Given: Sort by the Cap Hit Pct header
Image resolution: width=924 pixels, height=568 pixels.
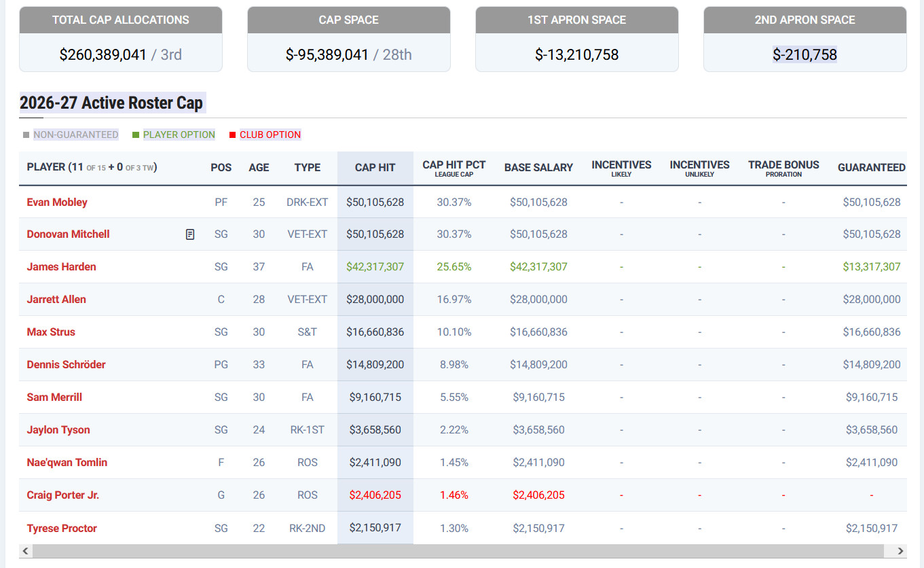Looking at the screenshot, I should tap(454, 168).
